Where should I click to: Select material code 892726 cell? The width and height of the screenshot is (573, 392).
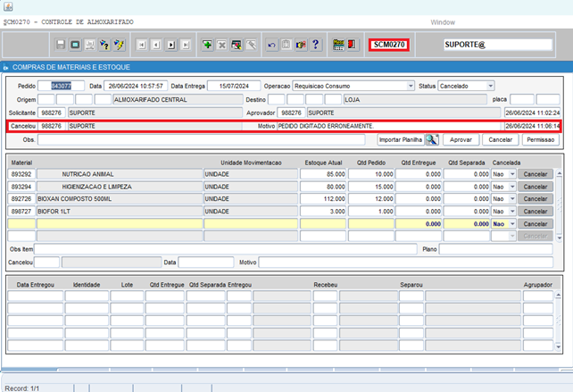pyautogui.click(x=21, y=199)
